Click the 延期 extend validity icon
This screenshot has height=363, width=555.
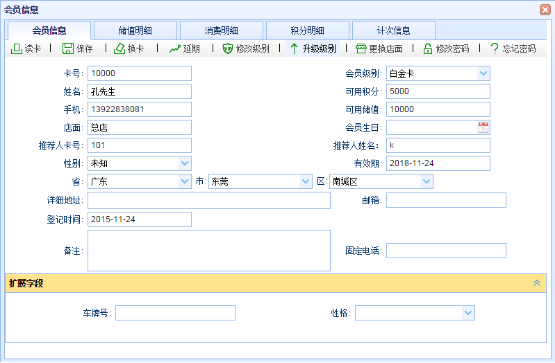[x=175, y=49]
